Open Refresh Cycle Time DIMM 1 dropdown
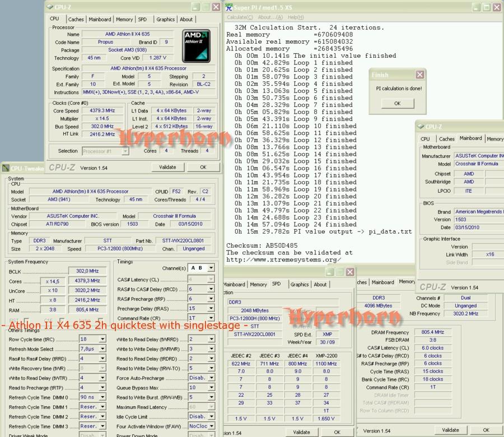This screenshot has height=437, width=504. [x=102, y=407]
